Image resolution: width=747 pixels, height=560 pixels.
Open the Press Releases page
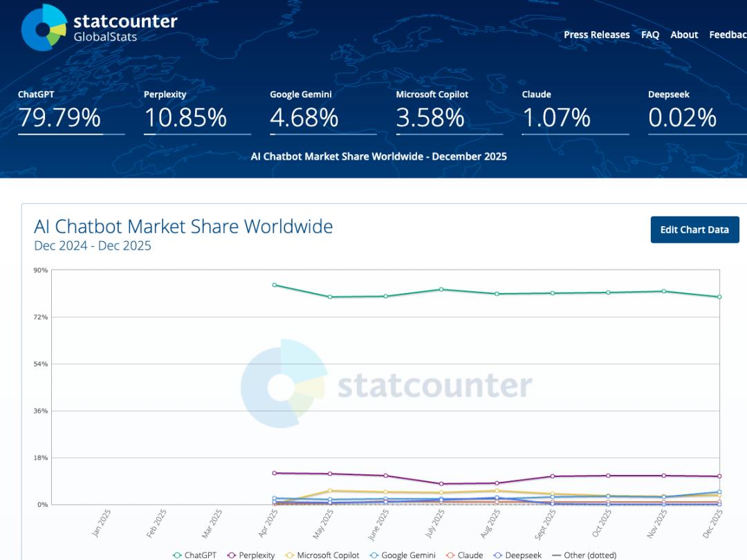(x=596, y=35)
